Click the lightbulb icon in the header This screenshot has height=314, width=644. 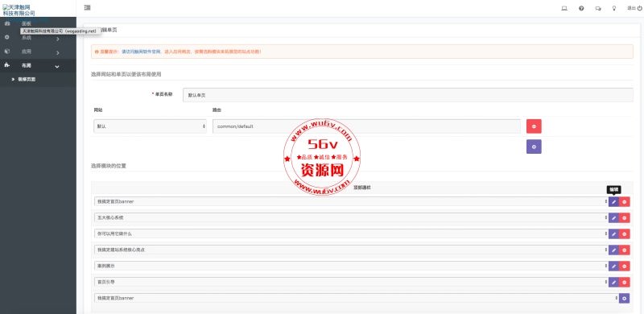614,8
